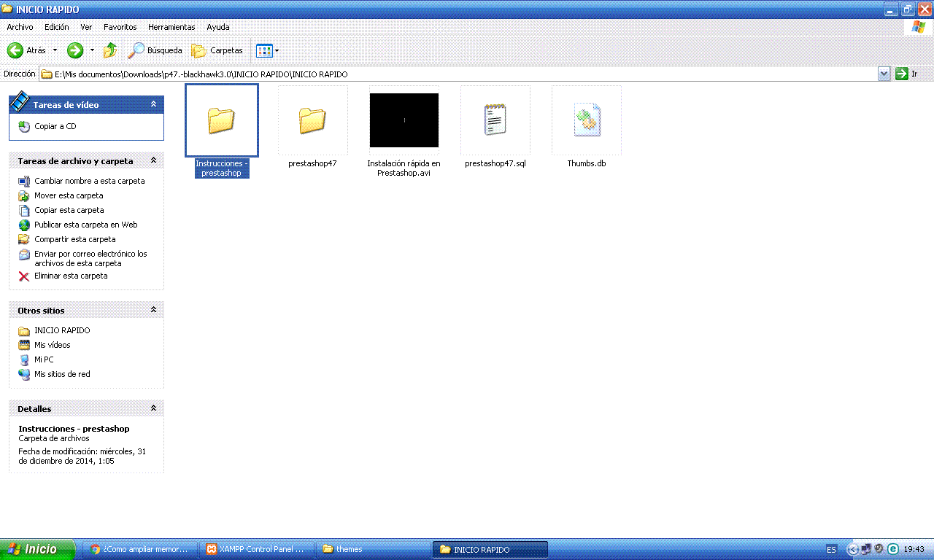
Task: Click the Mi PC link
Action: pyautogui.click(x=44, y=359)
